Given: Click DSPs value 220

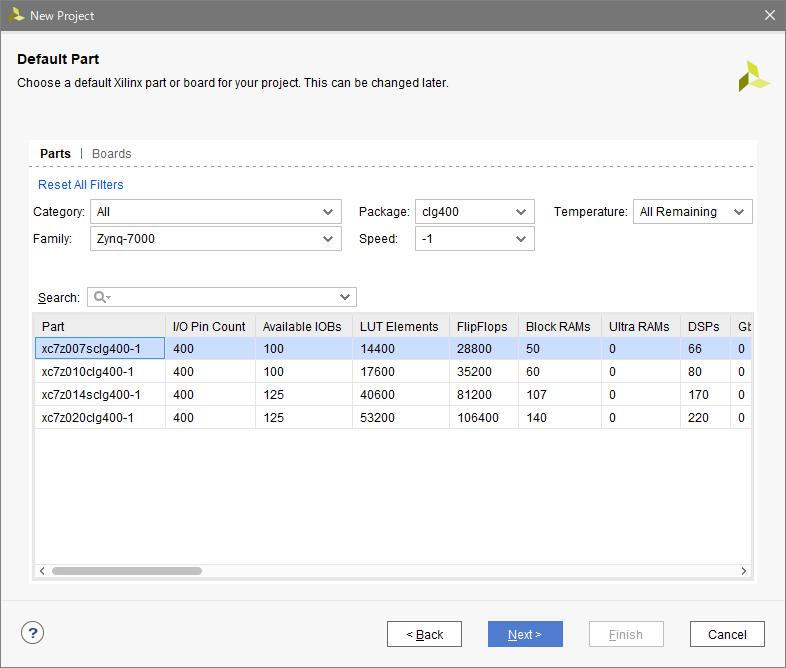Looking at the screenshot, I should [698, 417].
